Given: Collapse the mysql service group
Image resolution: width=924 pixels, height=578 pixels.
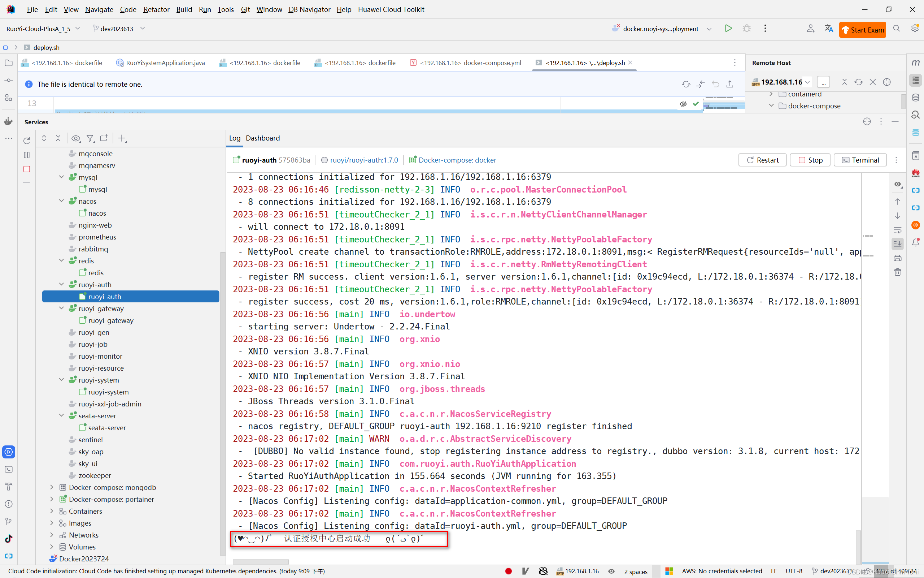Looking at the screenshot, I should (61, 177).
